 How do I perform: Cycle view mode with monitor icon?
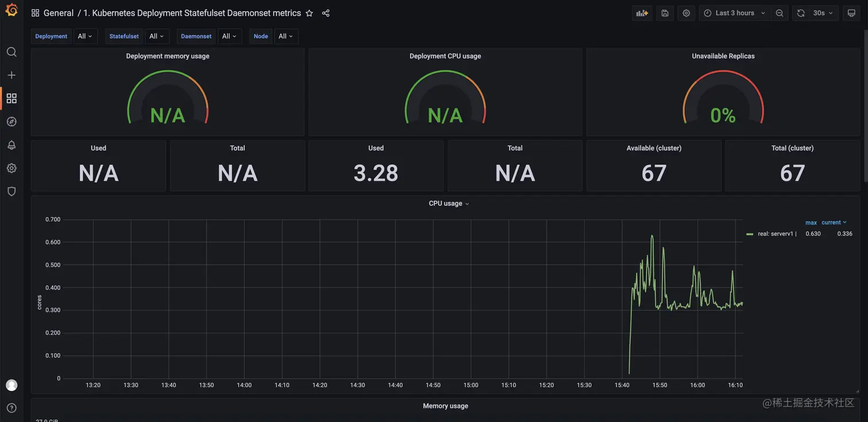851,13
